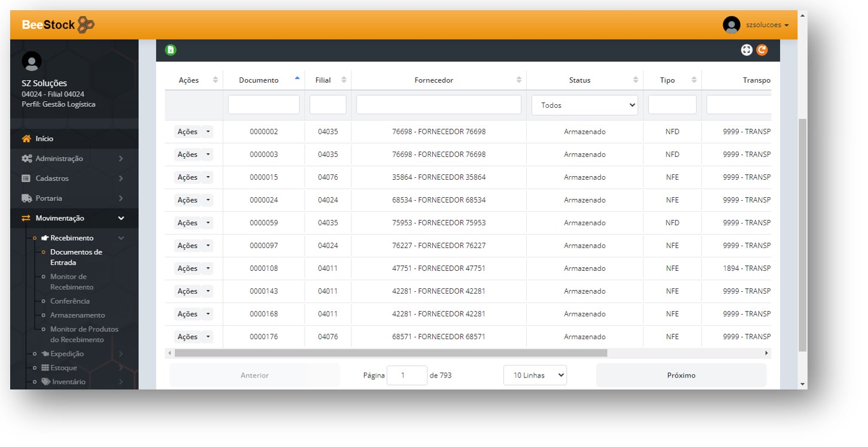Image resolution: width=868 pixels, height=447 pixels.
Task: Click the green Excel export icon
Action: coord(171,50)
